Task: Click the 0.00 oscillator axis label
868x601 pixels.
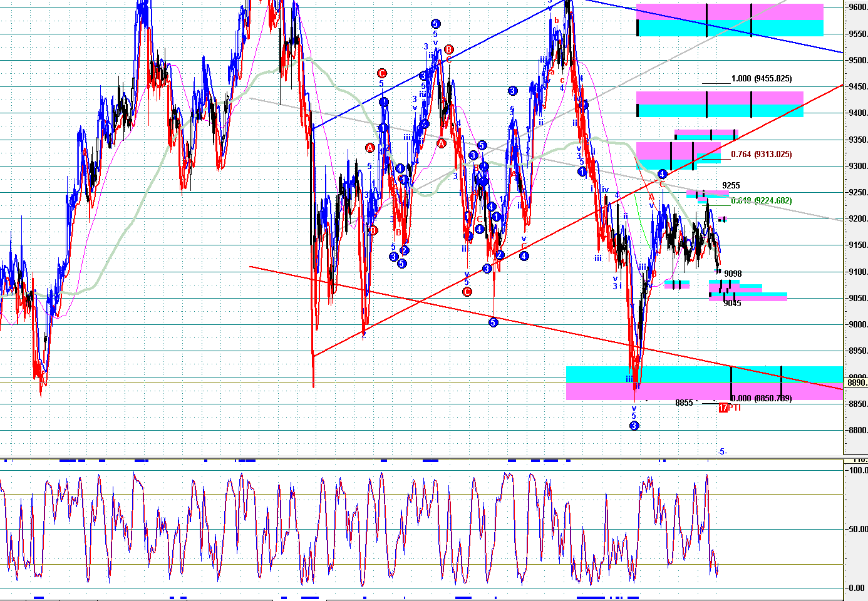Action: [x=858, y=588]
